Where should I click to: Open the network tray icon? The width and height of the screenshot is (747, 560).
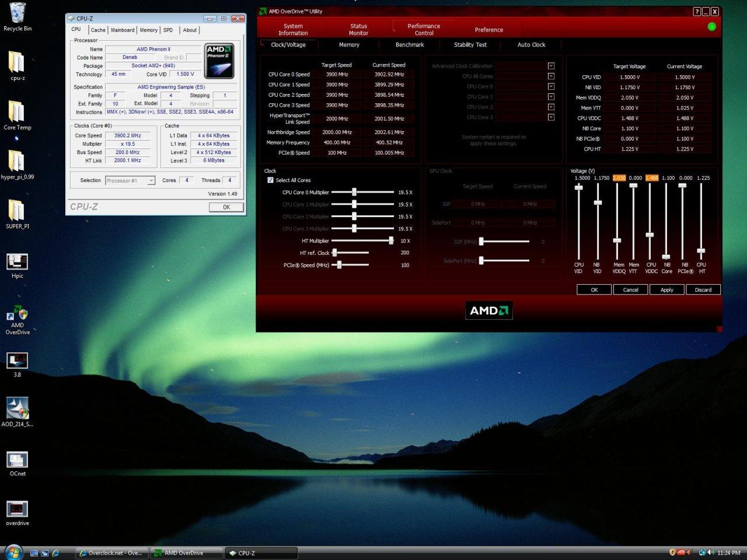(x=703, y=552)
